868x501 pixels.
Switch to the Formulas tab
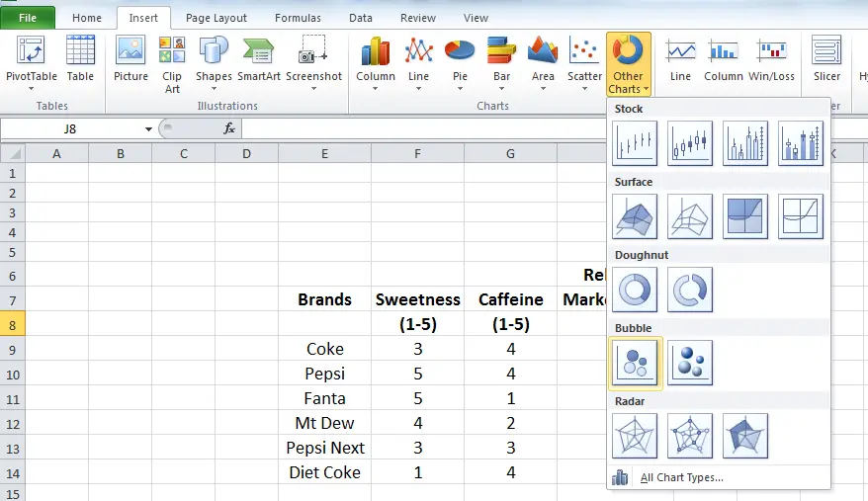click(x=298, y=18)
